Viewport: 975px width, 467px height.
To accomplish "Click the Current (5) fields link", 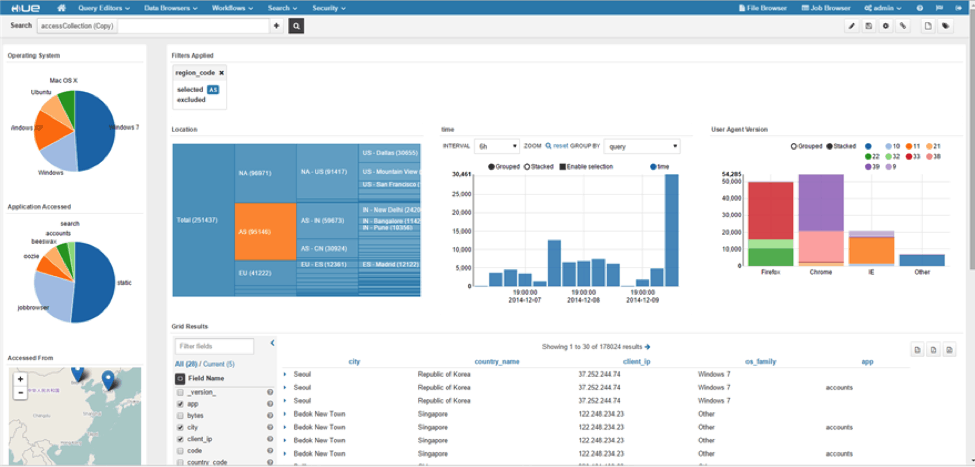I will click(x=219, y=364).
